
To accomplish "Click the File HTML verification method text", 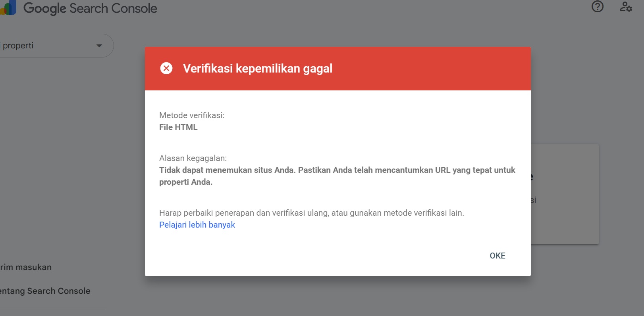I will click(178, 127).
